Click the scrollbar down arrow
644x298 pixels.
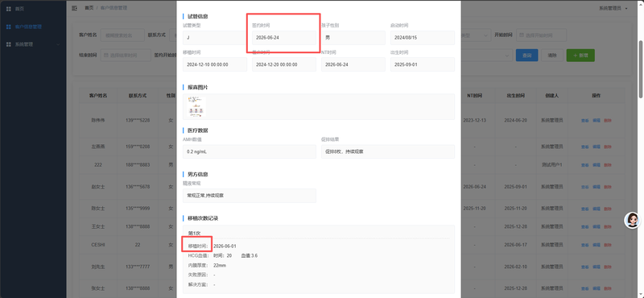coord(641,295)
